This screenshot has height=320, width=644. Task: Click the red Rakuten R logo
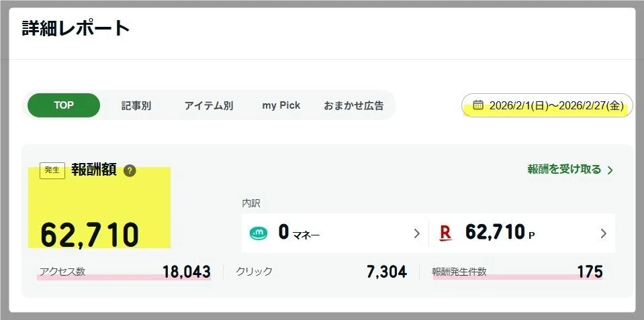coord(445,233)
